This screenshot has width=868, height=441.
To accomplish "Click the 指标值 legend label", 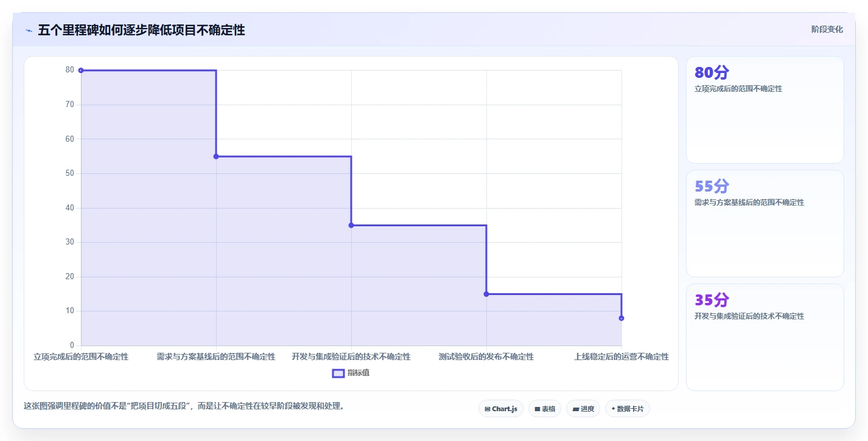I will 358,373.
